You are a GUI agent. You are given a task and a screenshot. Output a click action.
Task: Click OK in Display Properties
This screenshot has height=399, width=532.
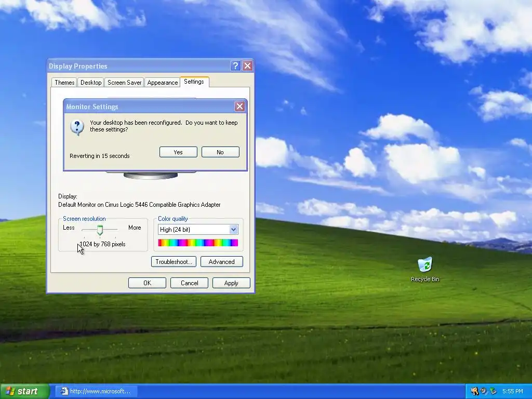[147, 283]
